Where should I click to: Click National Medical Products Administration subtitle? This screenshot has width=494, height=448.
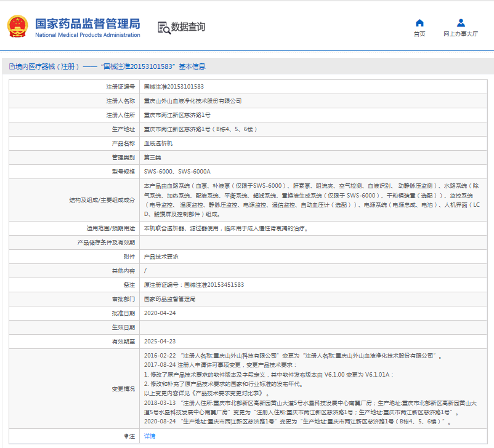[87, 35]
